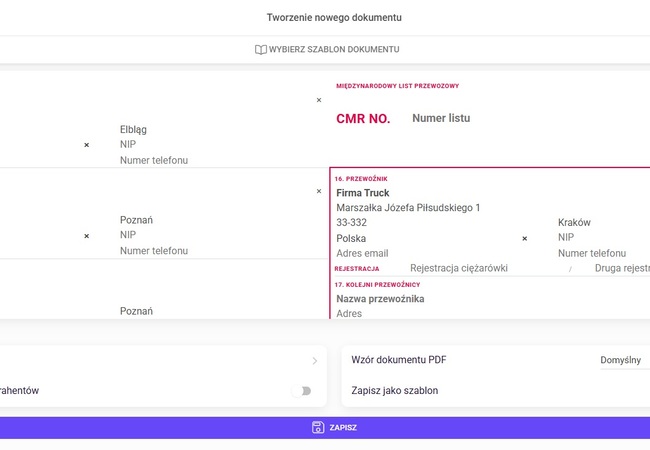
Task: Click the x at top corner of Elbląg section
Action: point(319,100)
